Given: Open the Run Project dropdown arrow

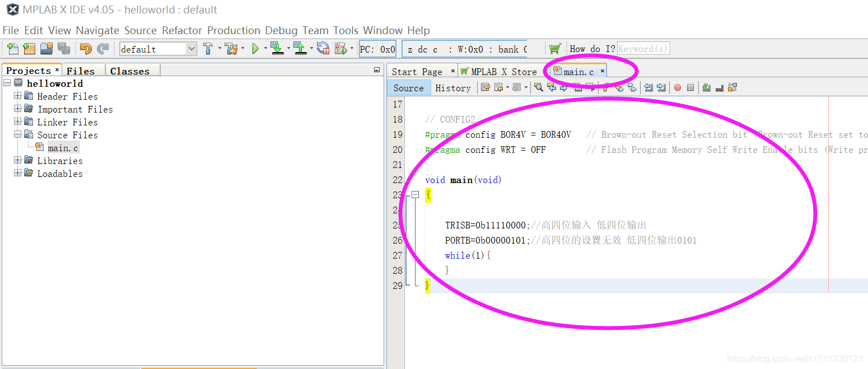Looking at the screenshot, I should coord(265,49).
